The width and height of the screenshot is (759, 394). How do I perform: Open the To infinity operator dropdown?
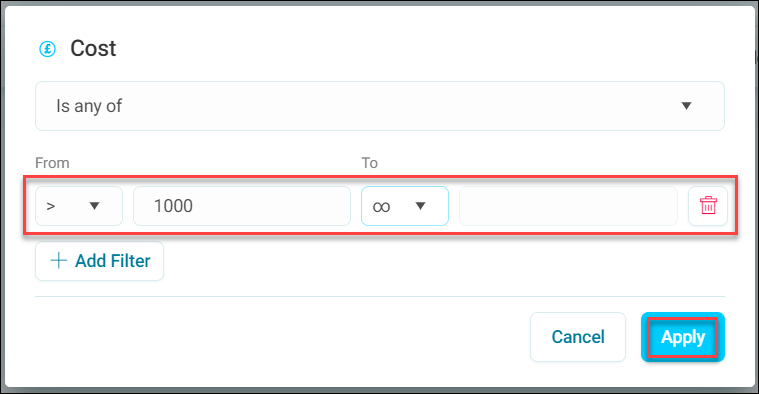tap(405, 206)
